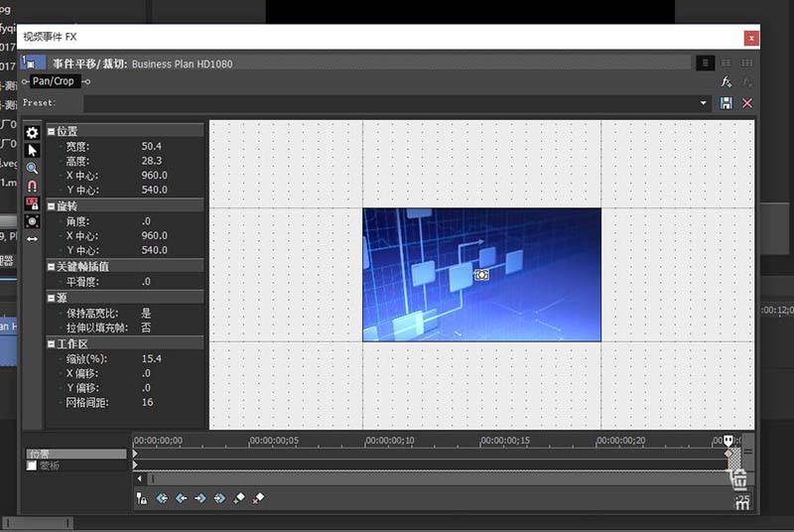Toggle snapping magnet icon

tap(32, 186)
